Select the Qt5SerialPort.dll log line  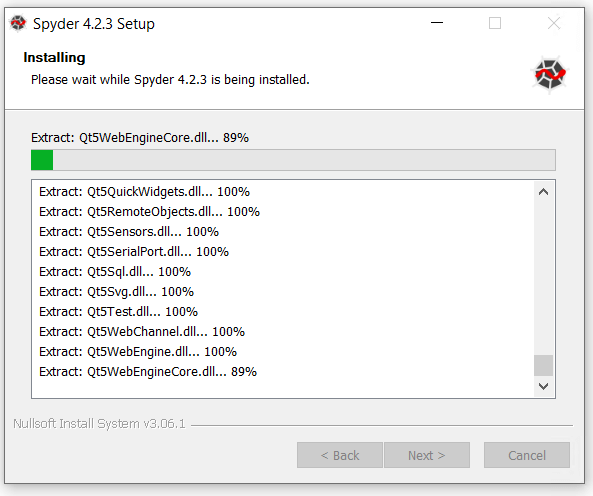[134, 252]
